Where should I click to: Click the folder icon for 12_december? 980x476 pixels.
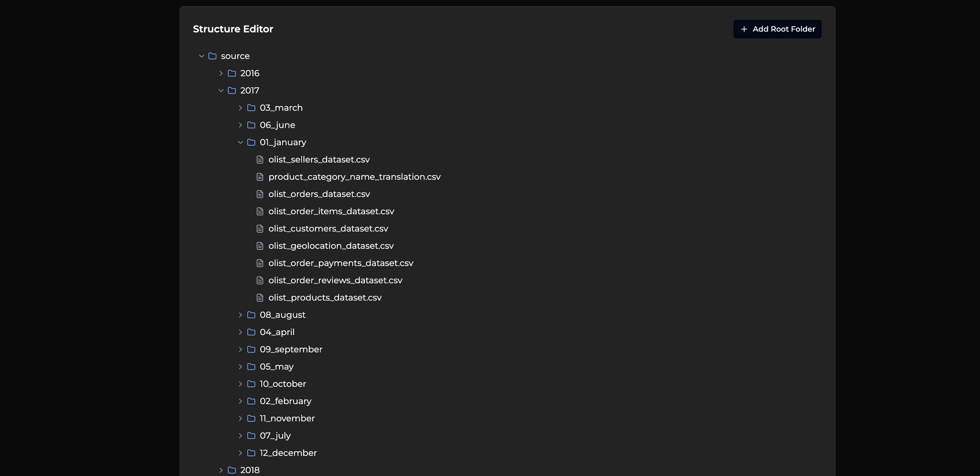tap(251, 453)
